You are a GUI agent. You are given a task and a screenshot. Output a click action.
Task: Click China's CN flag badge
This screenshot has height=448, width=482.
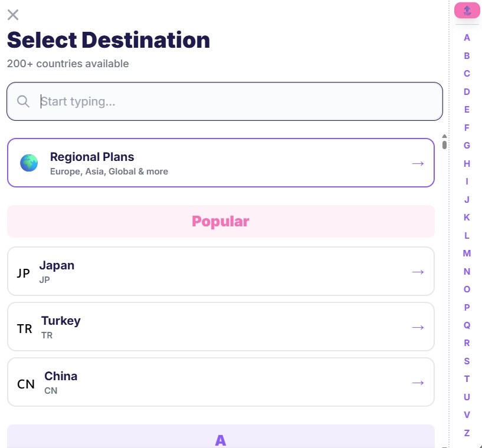click(x=25, y=383)
